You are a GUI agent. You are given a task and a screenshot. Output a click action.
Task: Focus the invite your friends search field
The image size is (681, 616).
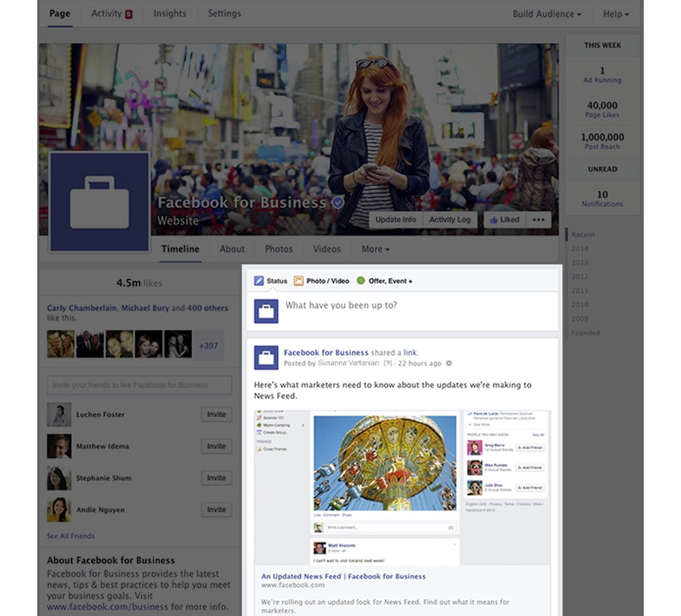(139, 385)
